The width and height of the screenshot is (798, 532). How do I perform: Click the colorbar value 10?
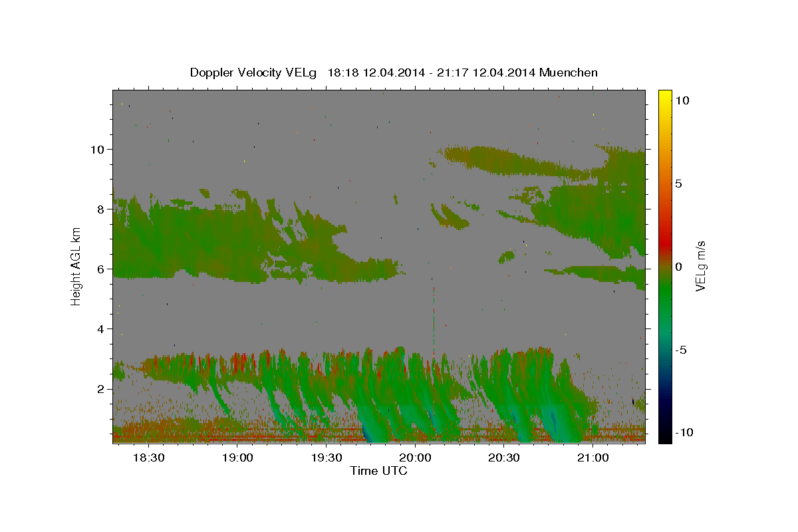pyautogui.click(x=682, y=100)
